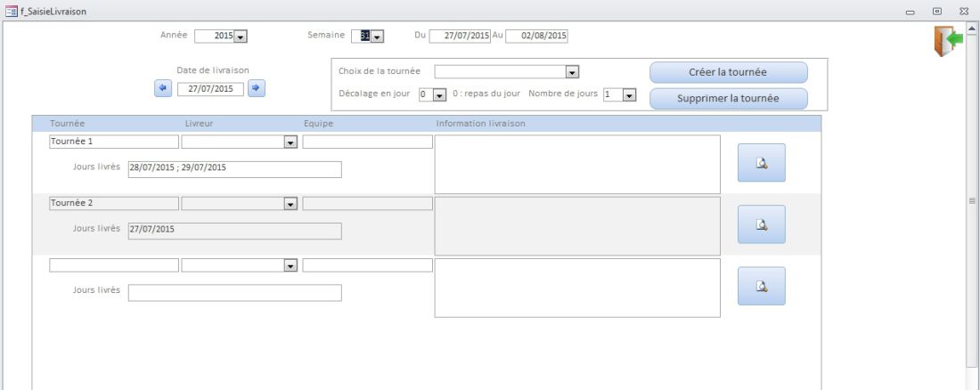Click Jours livrés field for Tournée 1
980x390 pixels.
coord(234,169)
